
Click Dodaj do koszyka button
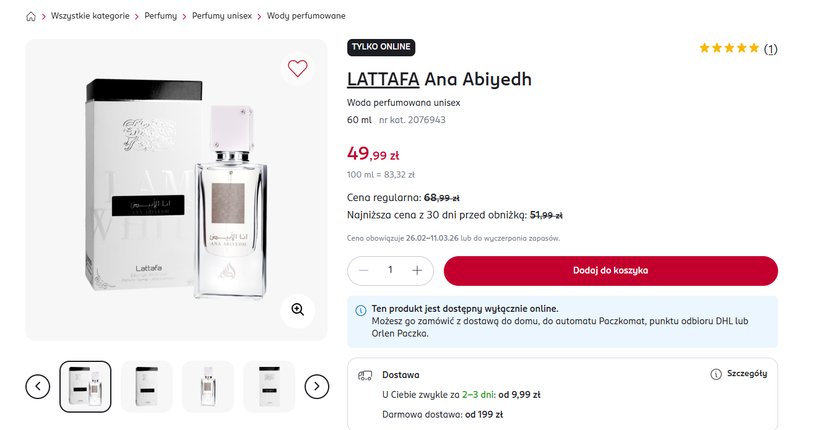click(610, 270)
